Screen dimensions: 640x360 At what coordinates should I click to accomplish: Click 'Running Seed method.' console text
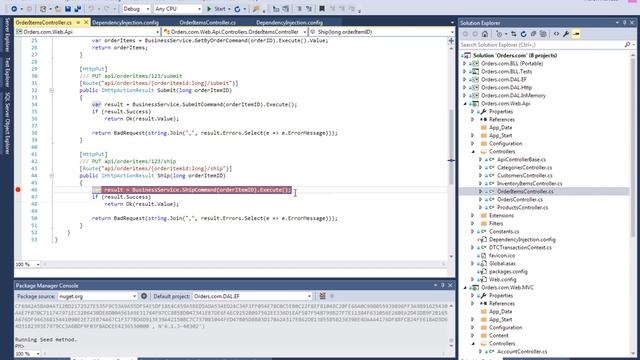46,339
